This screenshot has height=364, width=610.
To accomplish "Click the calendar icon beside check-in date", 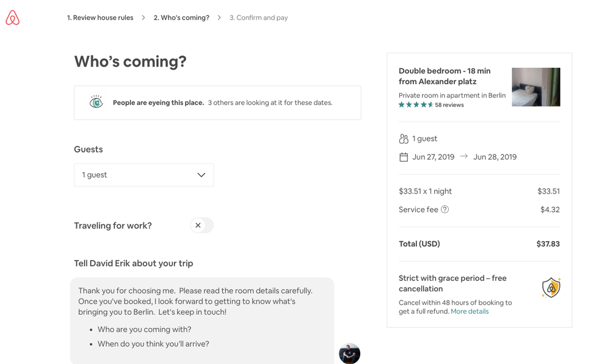I will (404, 156).
